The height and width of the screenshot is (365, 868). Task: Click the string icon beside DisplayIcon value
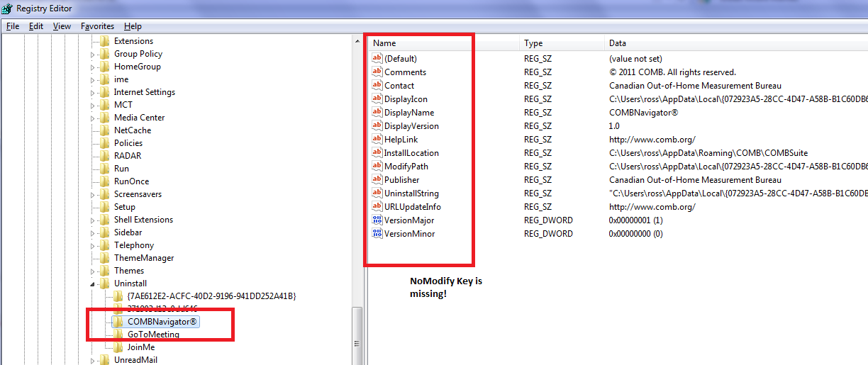click(x=377, y=99)
